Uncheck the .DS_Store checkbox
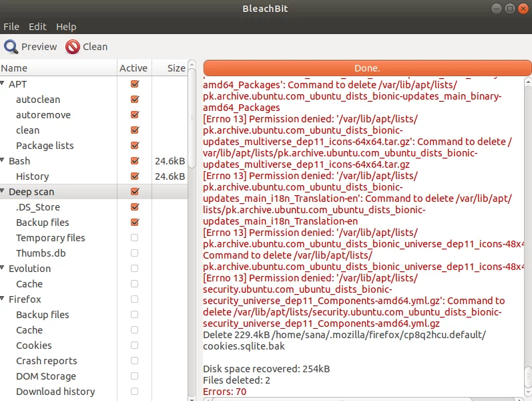 tap(135, 207)
